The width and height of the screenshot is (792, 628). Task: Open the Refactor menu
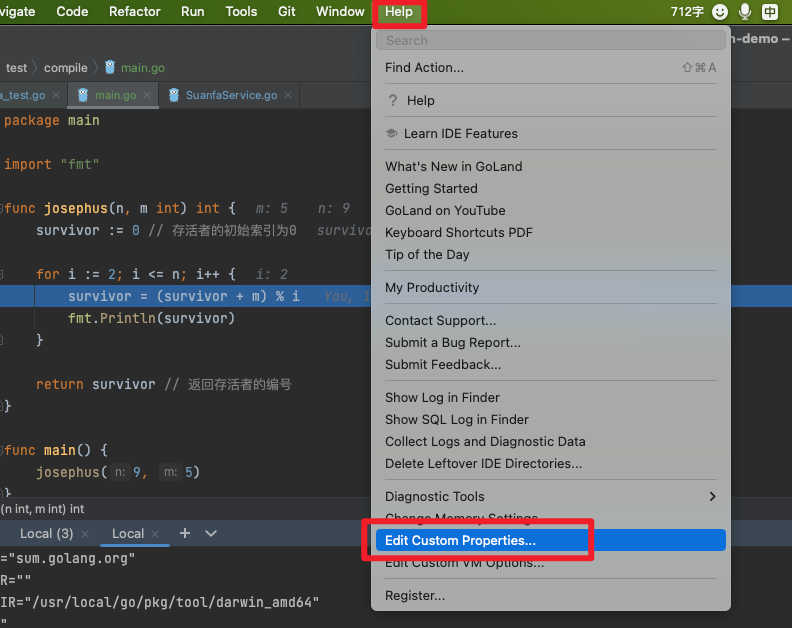(134, 12)
